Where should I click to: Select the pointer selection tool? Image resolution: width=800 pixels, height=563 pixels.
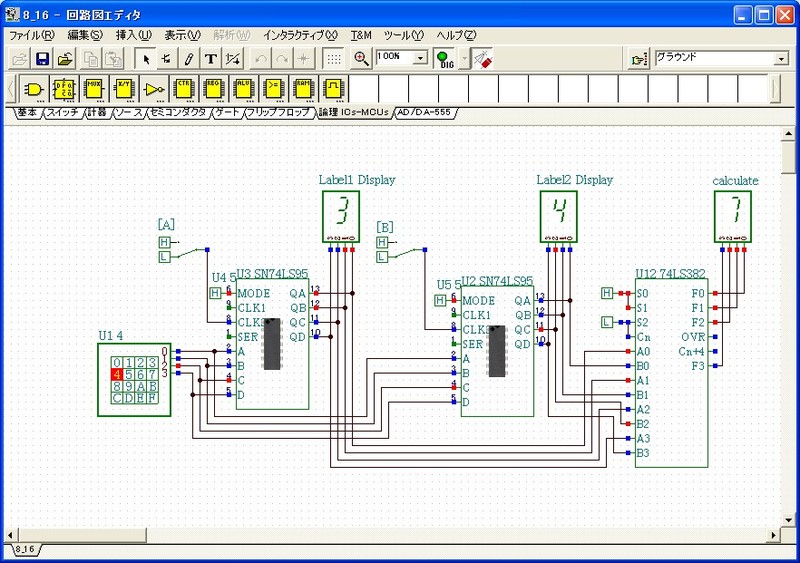point(146,59)
